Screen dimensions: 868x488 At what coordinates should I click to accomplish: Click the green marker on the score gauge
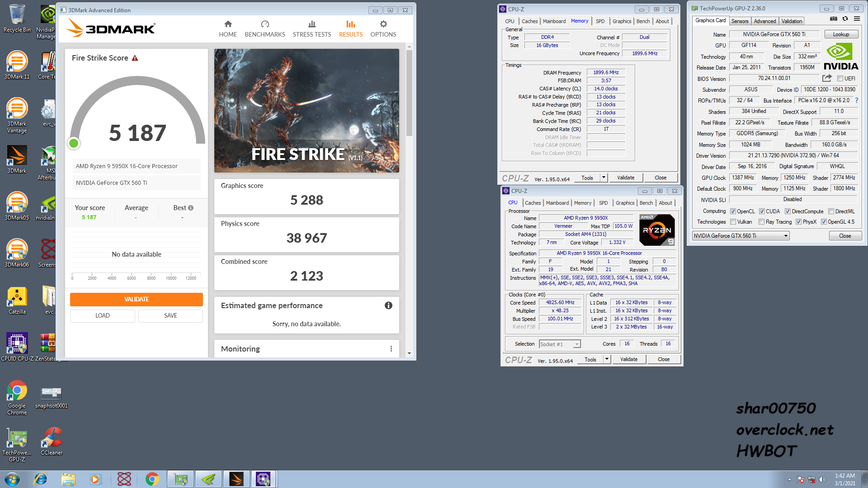[x=74, y=143]
